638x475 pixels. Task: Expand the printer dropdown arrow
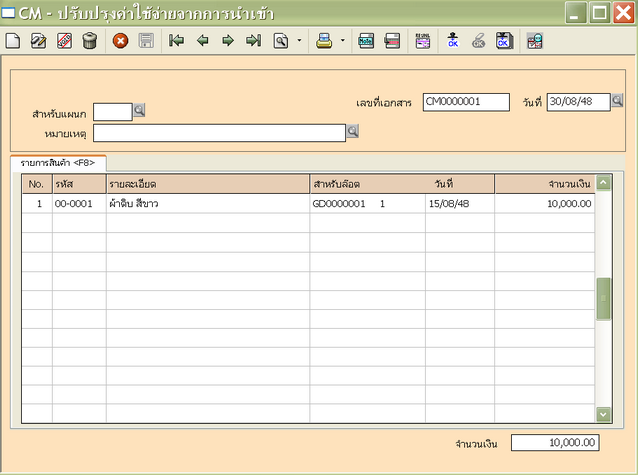(x=342, y=41)
